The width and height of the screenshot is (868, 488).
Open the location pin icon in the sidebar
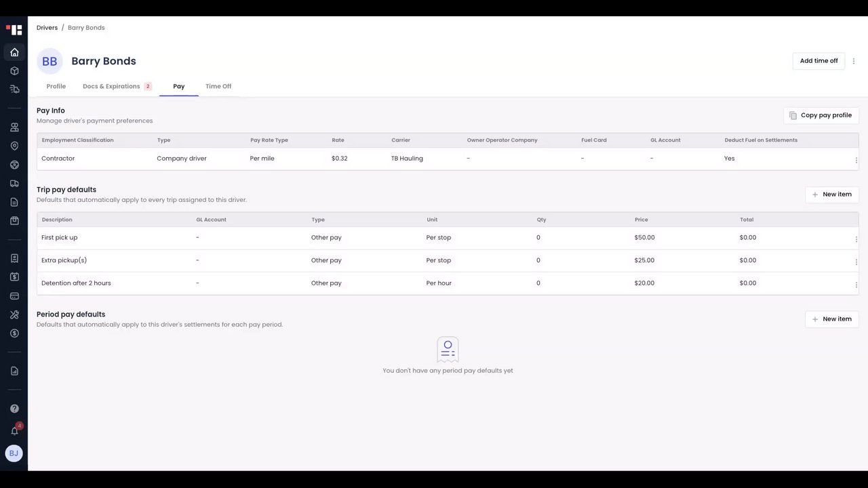point(14,146)
